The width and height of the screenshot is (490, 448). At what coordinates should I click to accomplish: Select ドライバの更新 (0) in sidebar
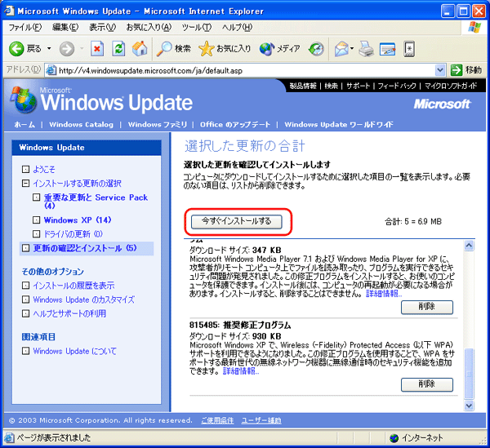(73, 234)
